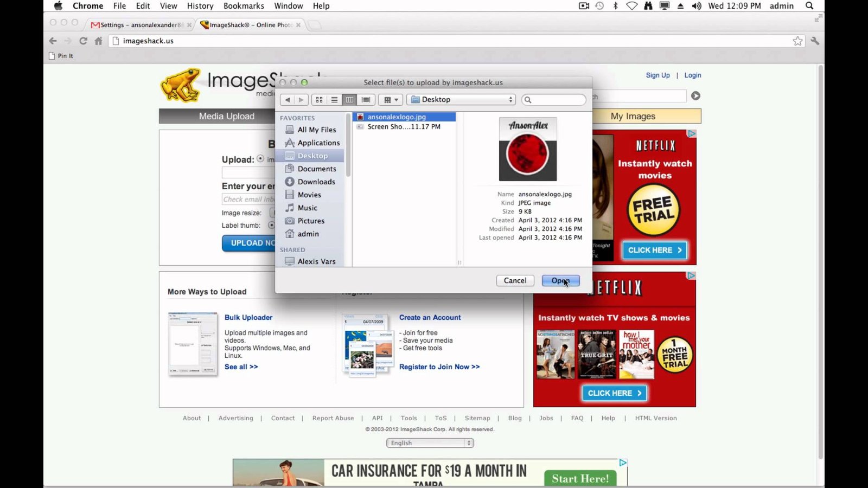This screenshot has width=868, height=488.
Task: Open the Bookmarks menu
Action: point(244,6)
